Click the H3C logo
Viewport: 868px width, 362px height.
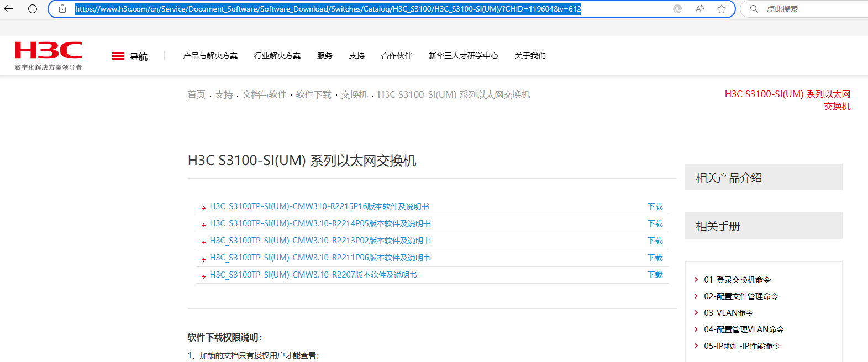[x=48, y=56]
